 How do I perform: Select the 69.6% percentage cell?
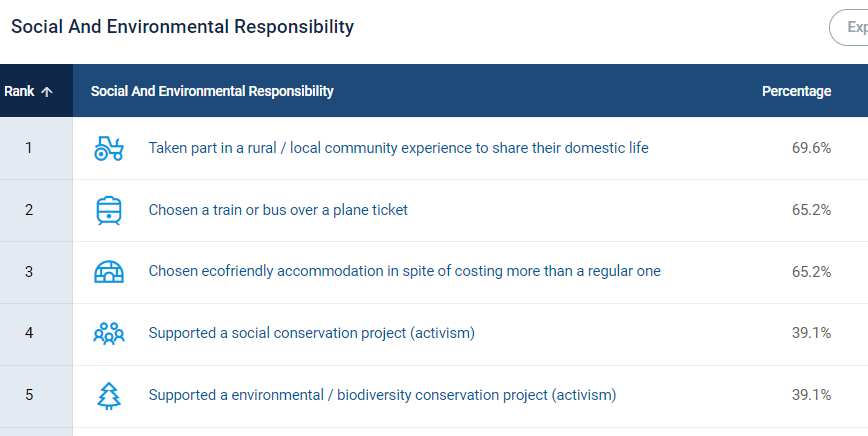[x=811, y=148]
